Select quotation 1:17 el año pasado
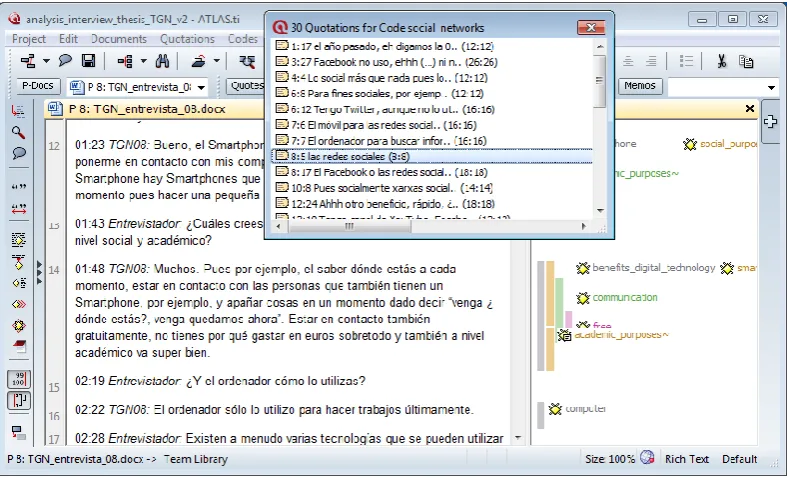Screen dimensions: 787x478 (x=432, y=46)
